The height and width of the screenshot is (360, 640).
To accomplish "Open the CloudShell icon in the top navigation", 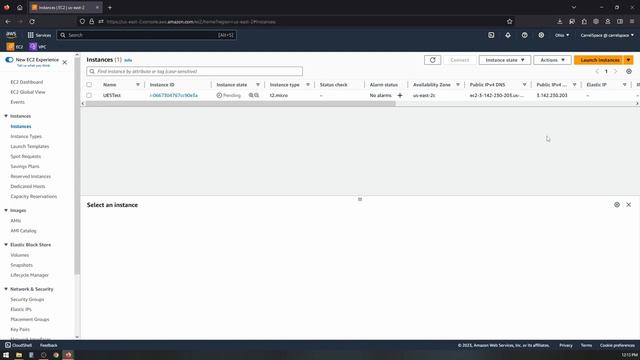I will tap(491, 35).
